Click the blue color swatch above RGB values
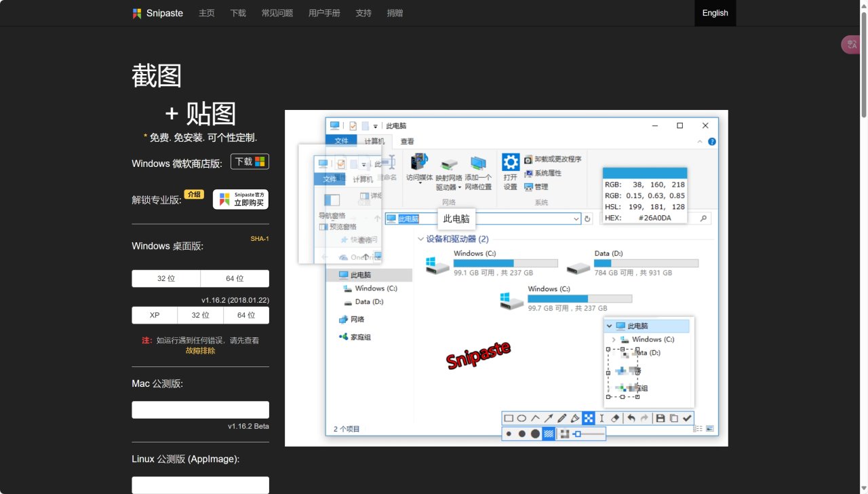Image resolution: width=868 pixels, height=494 pixels. pos(645,173)
